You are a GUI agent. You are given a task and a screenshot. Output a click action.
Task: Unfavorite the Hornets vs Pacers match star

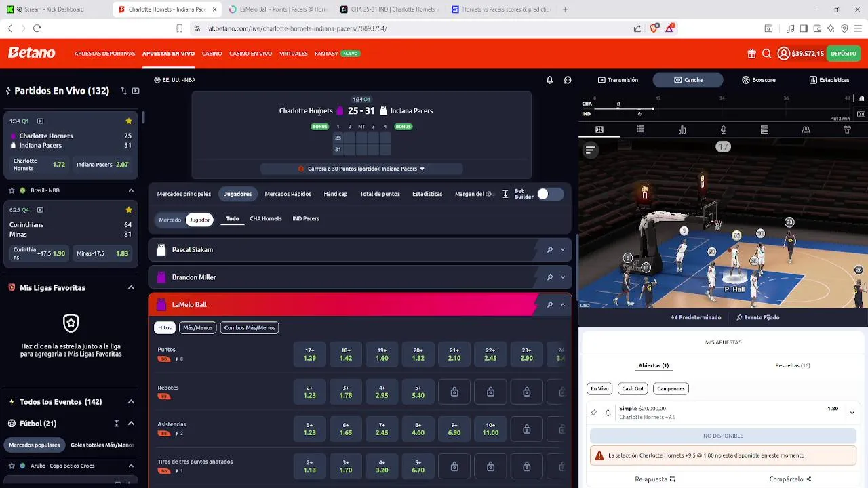pyautogui.click(x=129, y=121)
